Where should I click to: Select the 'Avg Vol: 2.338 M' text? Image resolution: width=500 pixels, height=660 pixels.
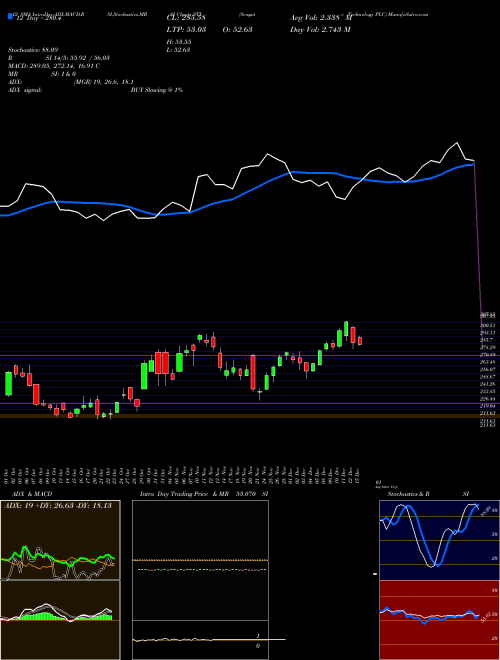[320, 18]
